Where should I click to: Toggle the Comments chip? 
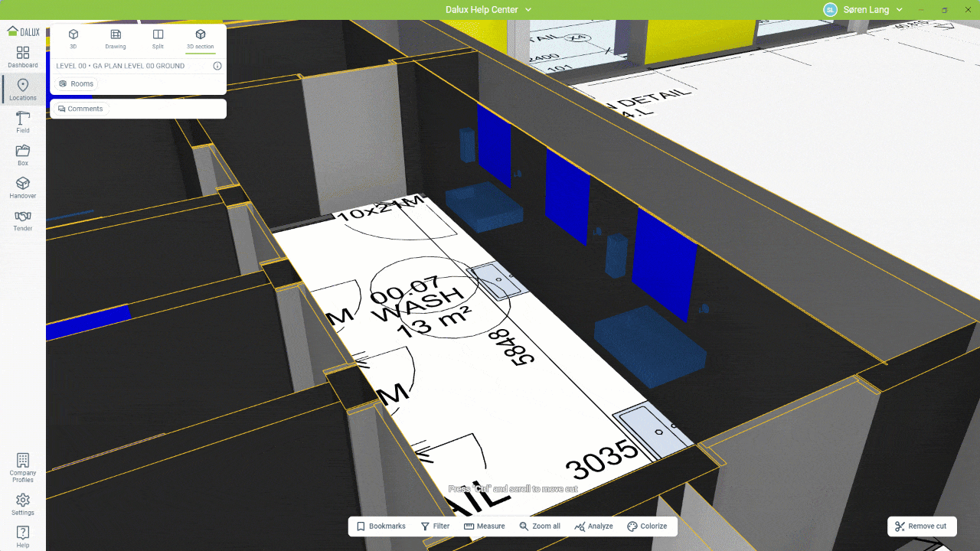[80, 109]
